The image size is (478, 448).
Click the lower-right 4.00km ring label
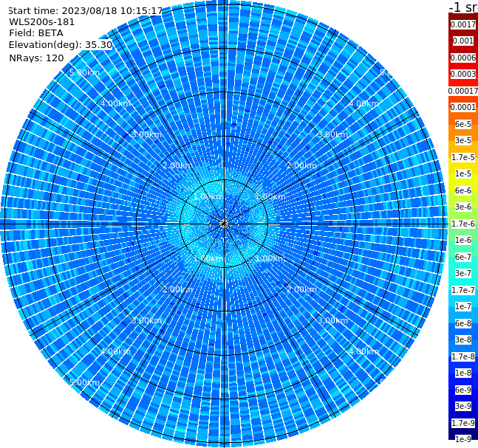364,351
